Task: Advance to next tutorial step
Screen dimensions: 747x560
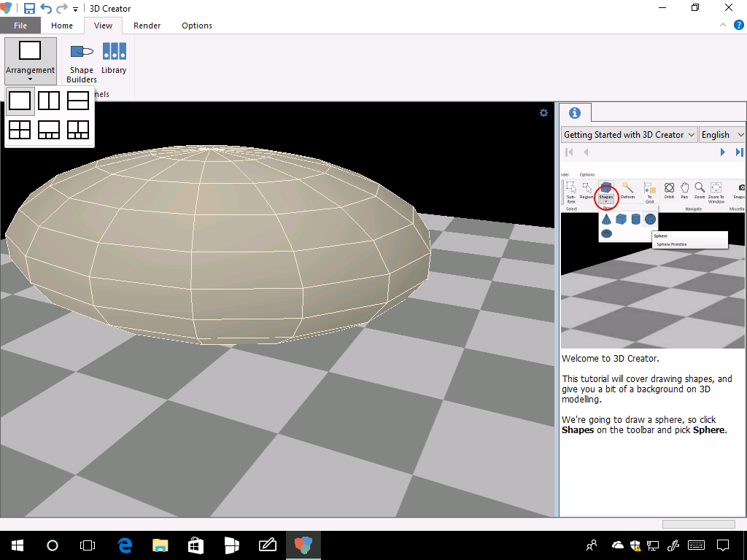Action: tap(723, 152)
